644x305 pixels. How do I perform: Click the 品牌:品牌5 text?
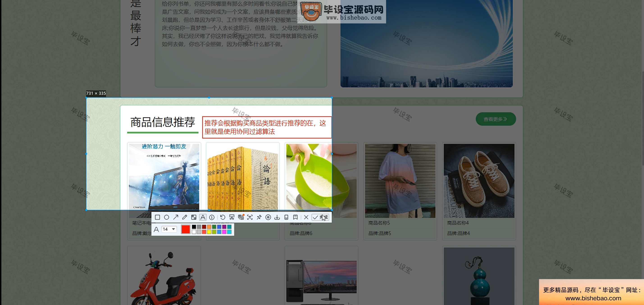(380, 233)
